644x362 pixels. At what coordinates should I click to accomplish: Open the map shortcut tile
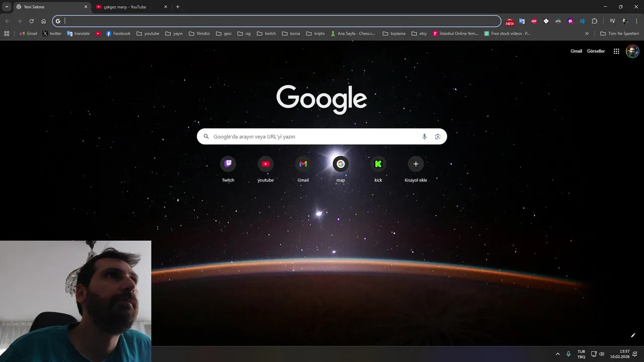click(x=341, y=169)
